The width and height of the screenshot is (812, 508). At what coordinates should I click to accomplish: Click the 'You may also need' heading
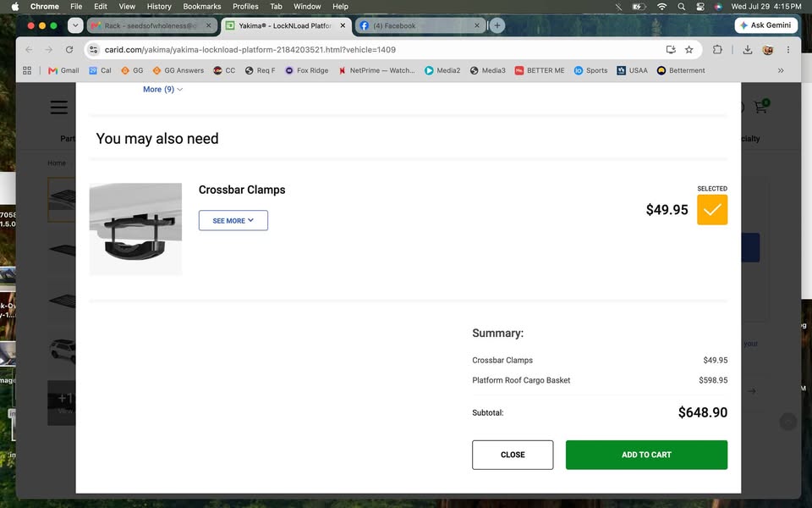click(x=157, y=138)
